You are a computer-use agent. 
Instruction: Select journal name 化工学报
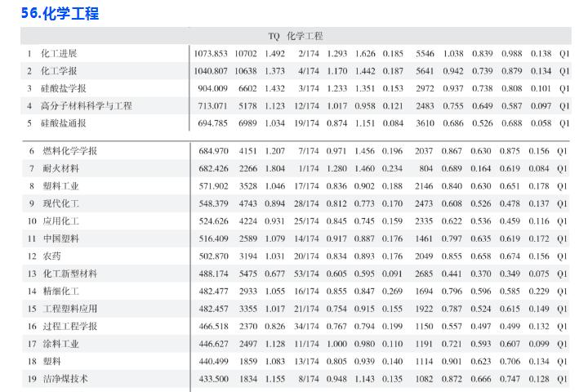coord(59,71)
